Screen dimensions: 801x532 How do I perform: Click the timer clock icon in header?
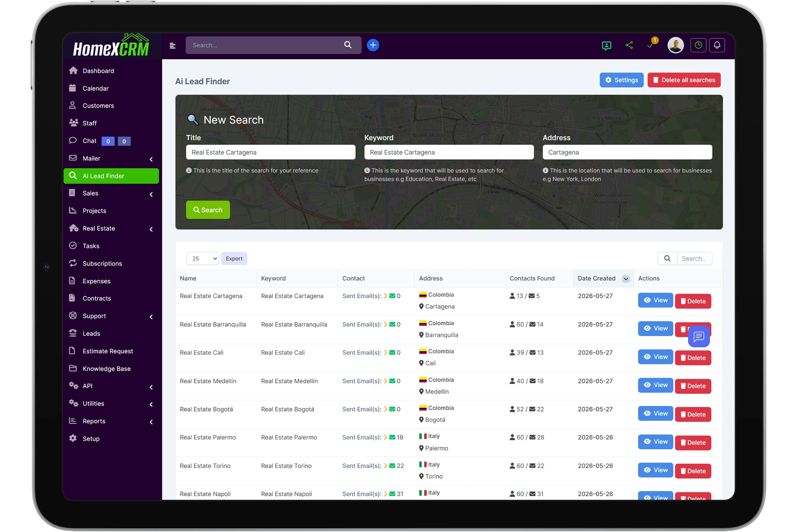698,45
